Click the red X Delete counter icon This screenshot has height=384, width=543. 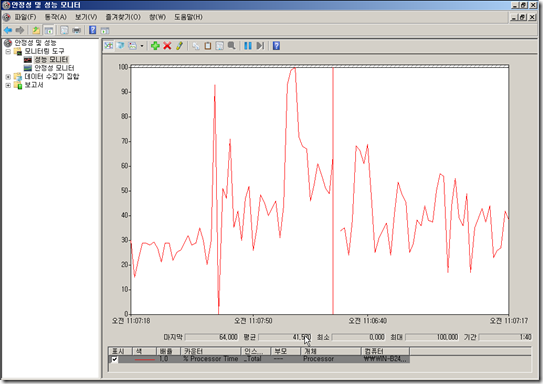click(x=167, y=46)
